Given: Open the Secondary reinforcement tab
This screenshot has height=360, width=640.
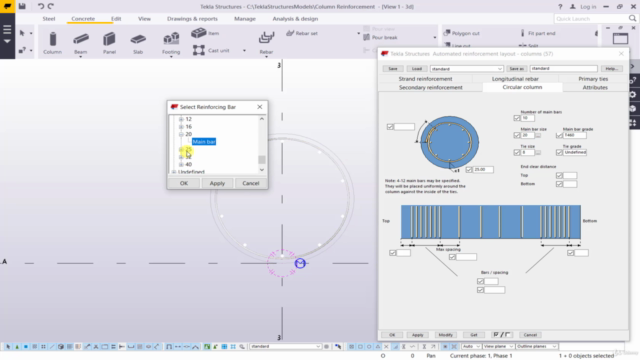Looking at the screenshot, I should click(431, 87).
